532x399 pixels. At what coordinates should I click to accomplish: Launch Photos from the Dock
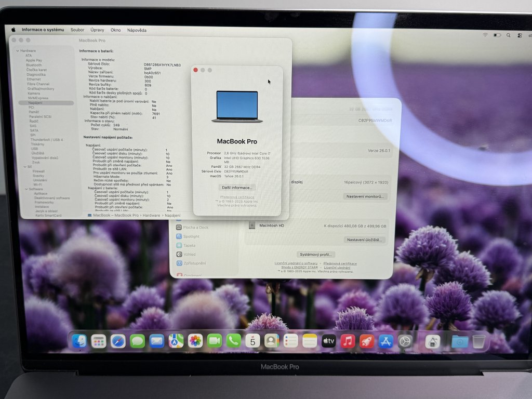(195, 341)
